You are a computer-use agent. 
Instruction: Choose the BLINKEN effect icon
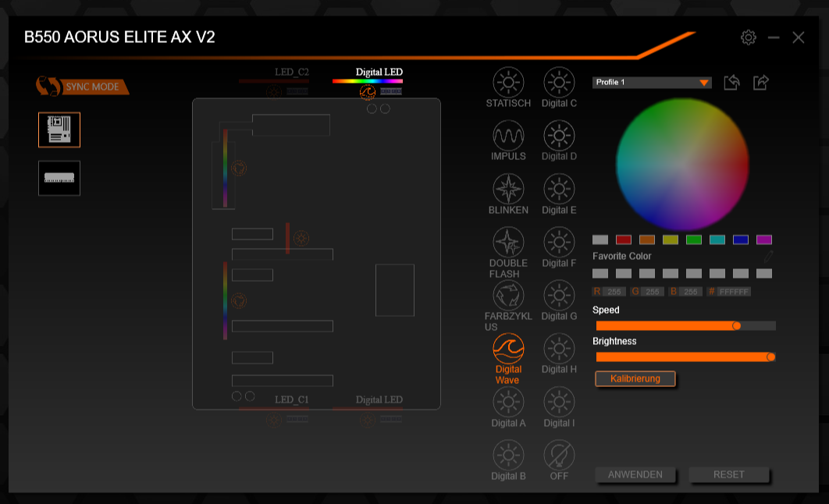point(508,189)
